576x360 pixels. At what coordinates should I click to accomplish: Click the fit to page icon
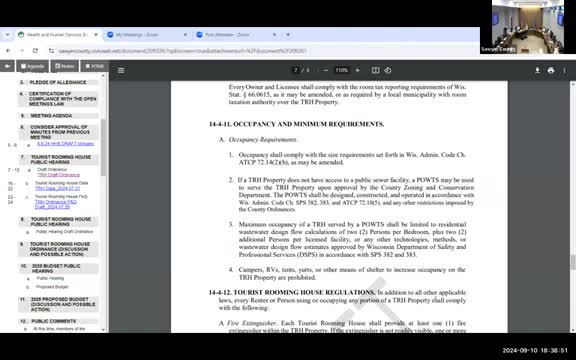(375, 70)
